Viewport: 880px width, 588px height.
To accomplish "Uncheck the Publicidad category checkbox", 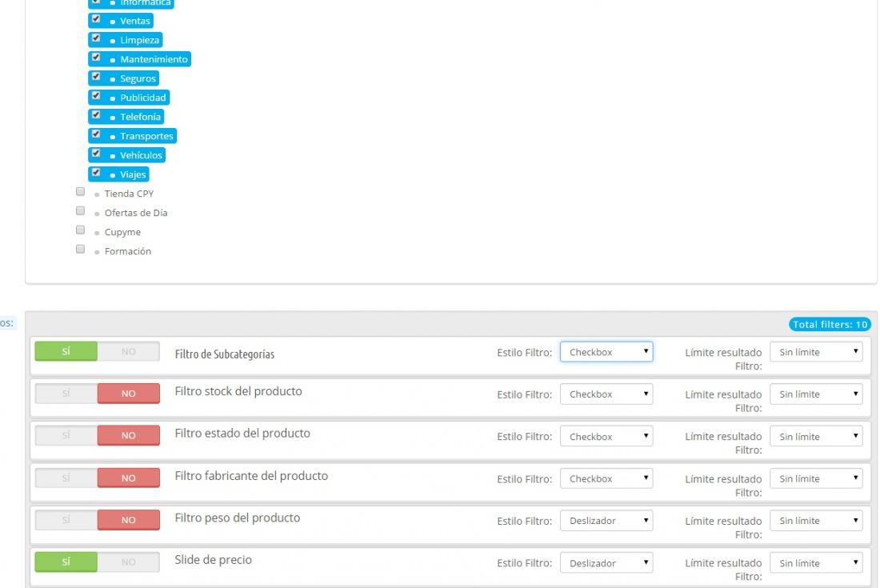I will click(96, 95).
